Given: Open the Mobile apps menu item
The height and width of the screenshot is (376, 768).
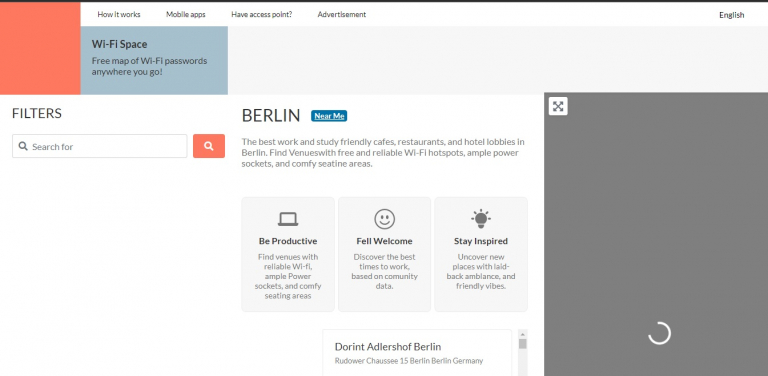Looking at the screenshot, I should [x=186, y=15].
